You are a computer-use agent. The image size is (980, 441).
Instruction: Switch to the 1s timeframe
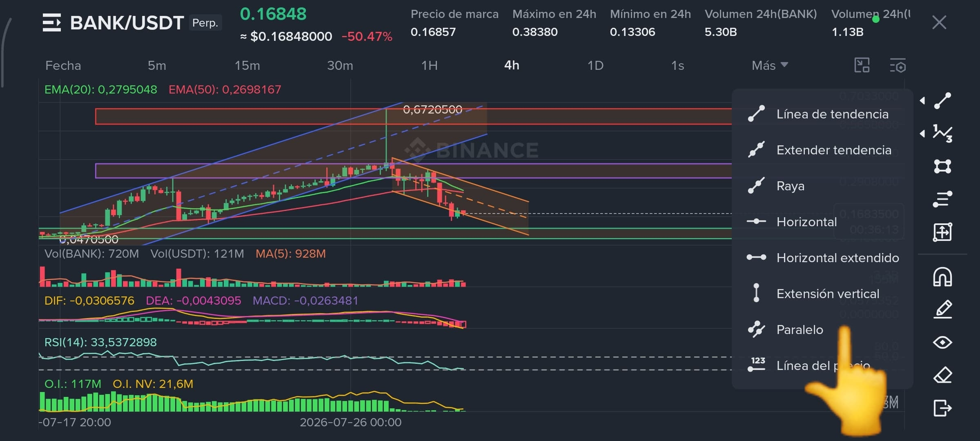point(677,65)
